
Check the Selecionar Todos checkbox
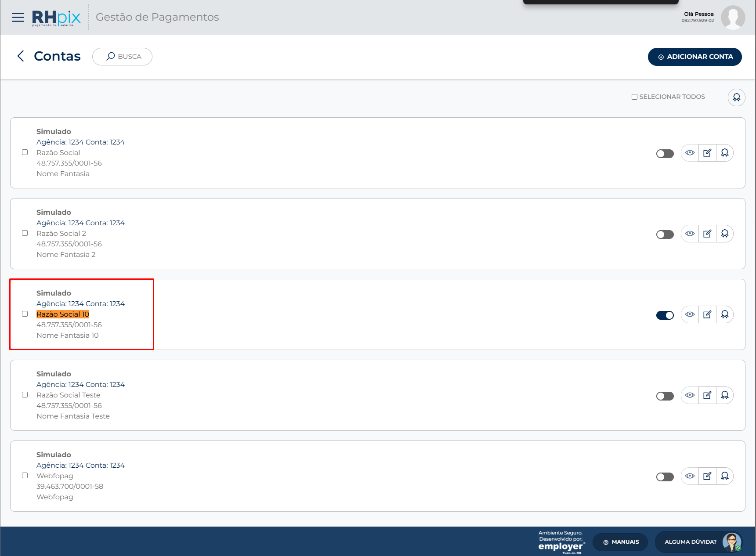coord(634,97)
